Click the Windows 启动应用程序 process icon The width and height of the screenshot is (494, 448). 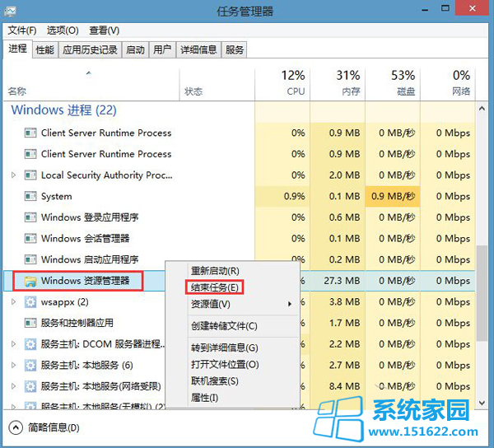pyautogui.click(x=30, y=259)
